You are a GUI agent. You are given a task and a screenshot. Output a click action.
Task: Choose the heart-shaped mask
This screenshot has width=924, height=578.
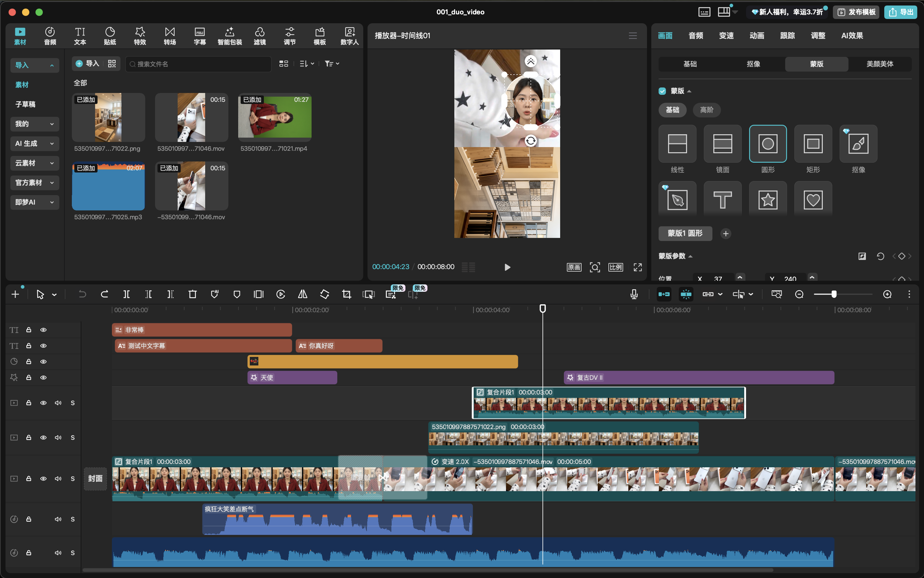tap(813, 199)
